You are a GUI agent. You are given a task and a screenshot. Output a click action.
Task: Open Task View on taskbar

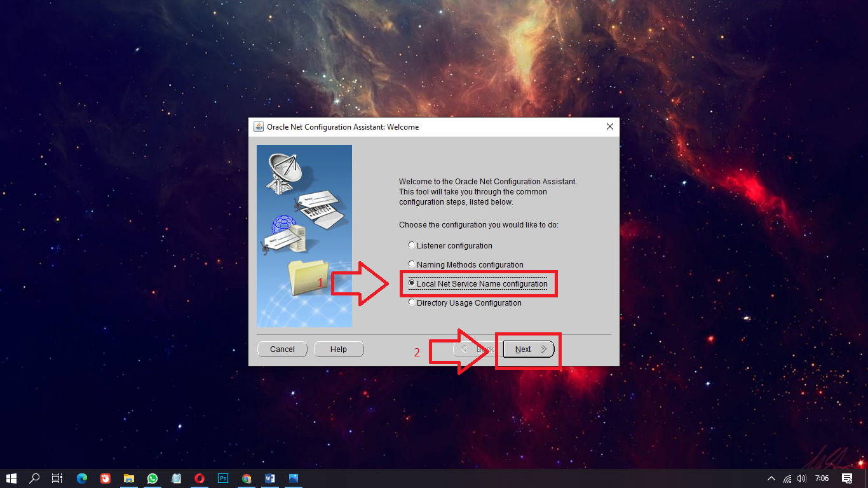pos(57,478)
